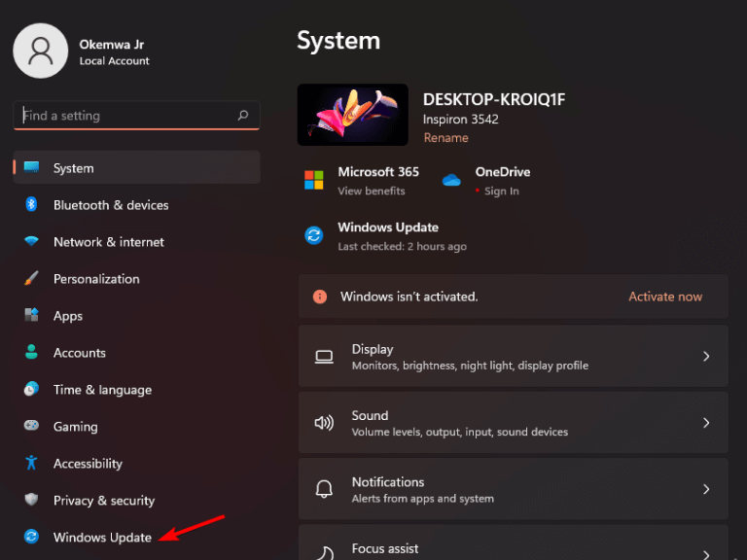Open the Focus assist settings row
This screenshot has width=747, height=560.
pyautogui.click(x=514, y=542)
